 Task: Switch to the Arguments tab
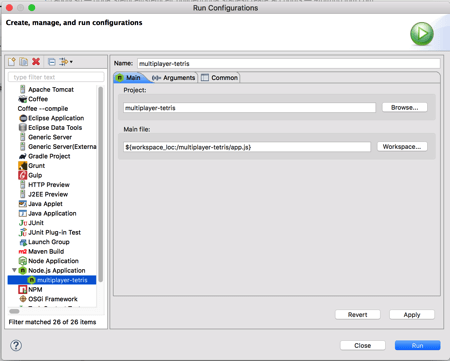pyautogui.click(x=173, y=78)
